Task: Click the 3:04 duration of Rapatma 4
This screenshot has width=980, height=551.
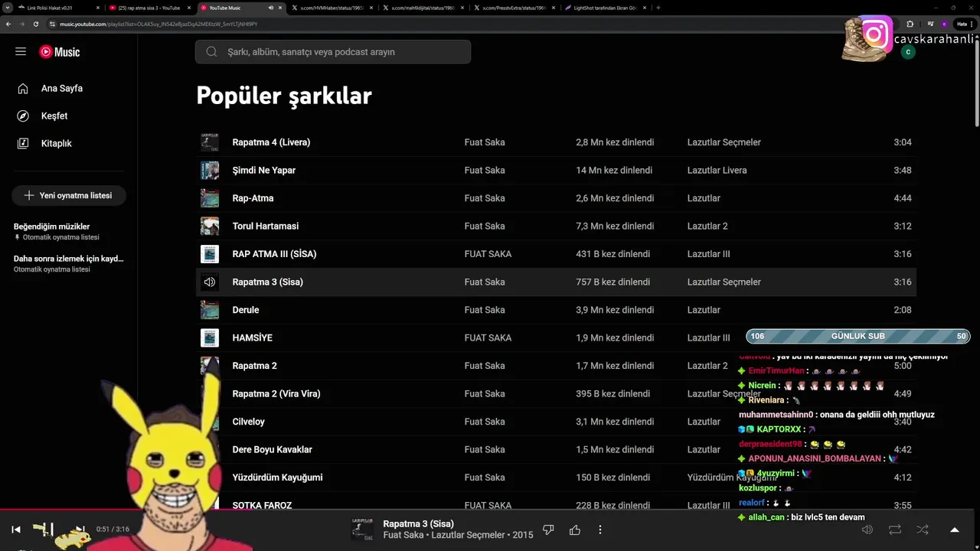Action: (903, 142)
